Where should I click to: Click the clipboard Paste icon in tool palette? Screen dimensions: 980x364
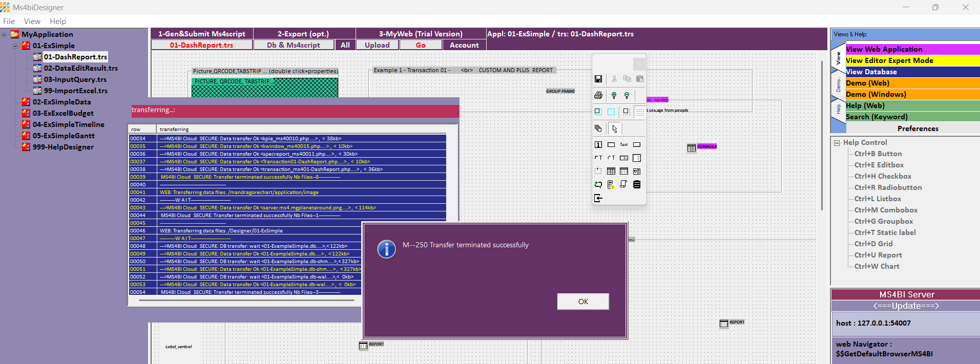[x=640, y=79]
